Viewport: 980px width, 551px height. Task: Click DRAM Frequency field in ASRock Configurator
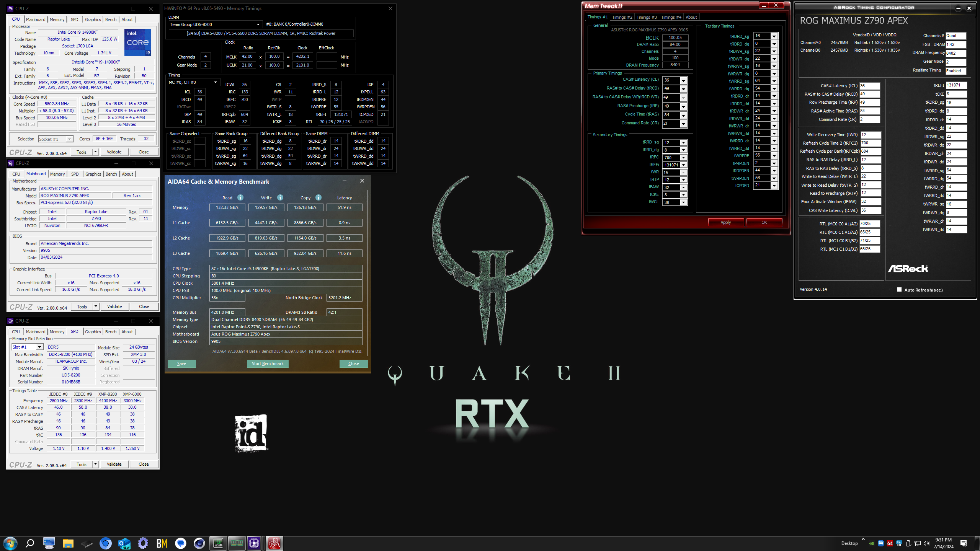pyautogui.click(x=956, y=53)
